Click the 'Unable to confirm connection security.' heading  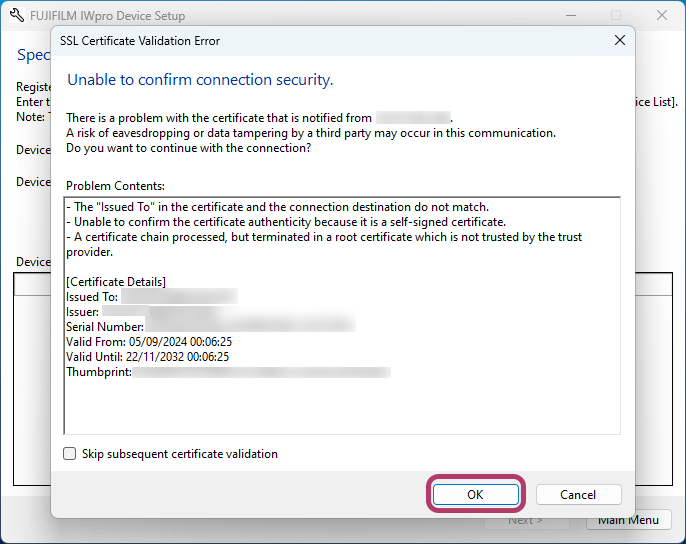(x=200, y=80)
